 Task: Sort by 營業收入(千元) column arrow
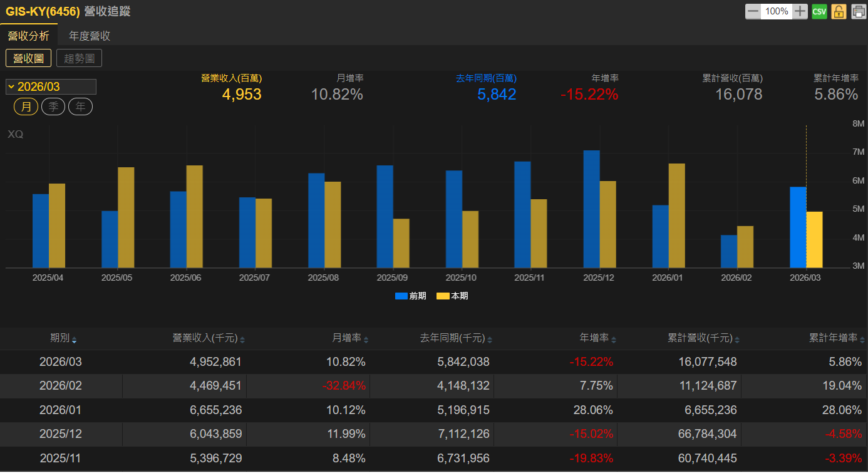click(242, 340)
